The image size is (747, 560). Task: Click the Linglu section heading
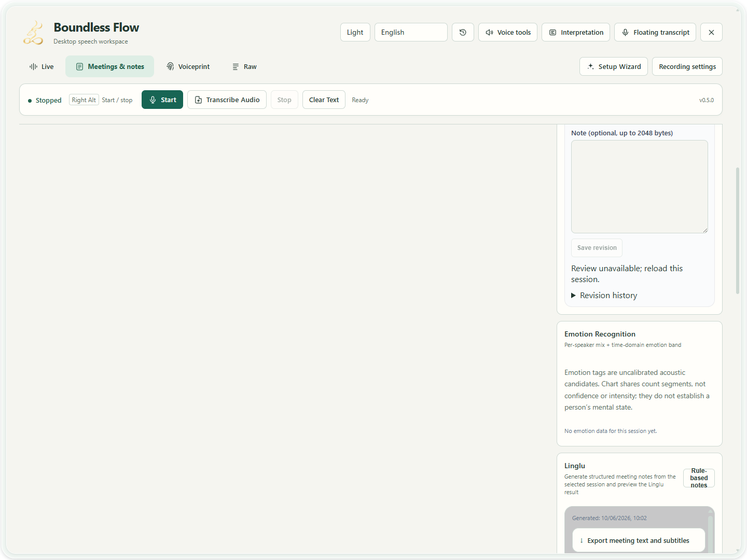(575, 466)
